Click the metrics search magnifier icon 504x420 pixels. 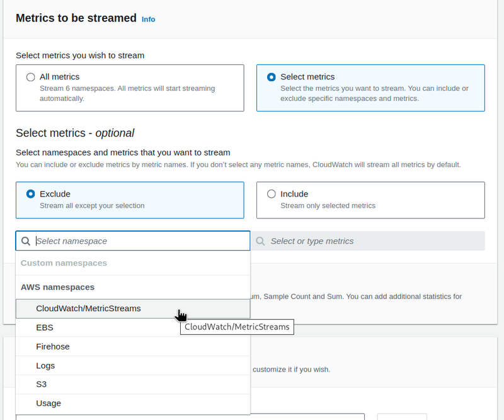coord(260,241)
